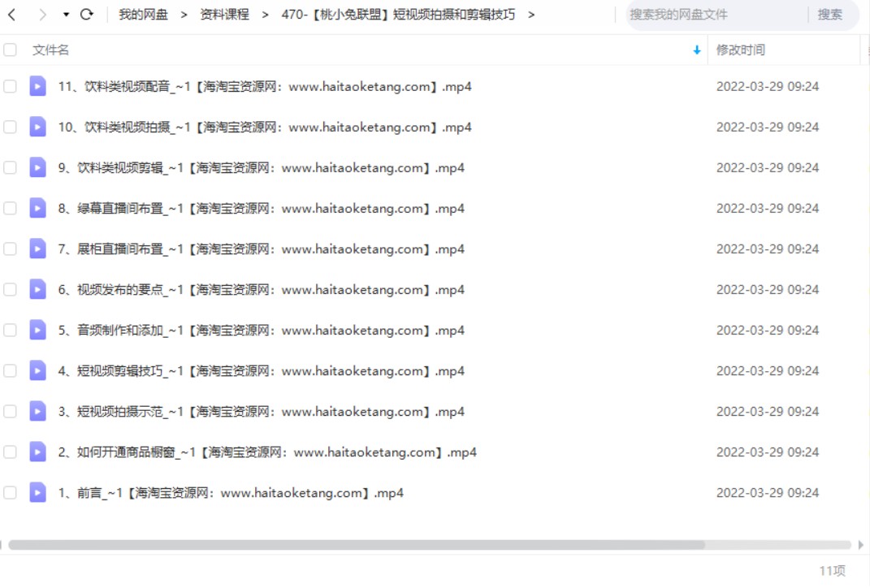
Task: Go forward with the right arrow button
Action: [x=43, y=15]
